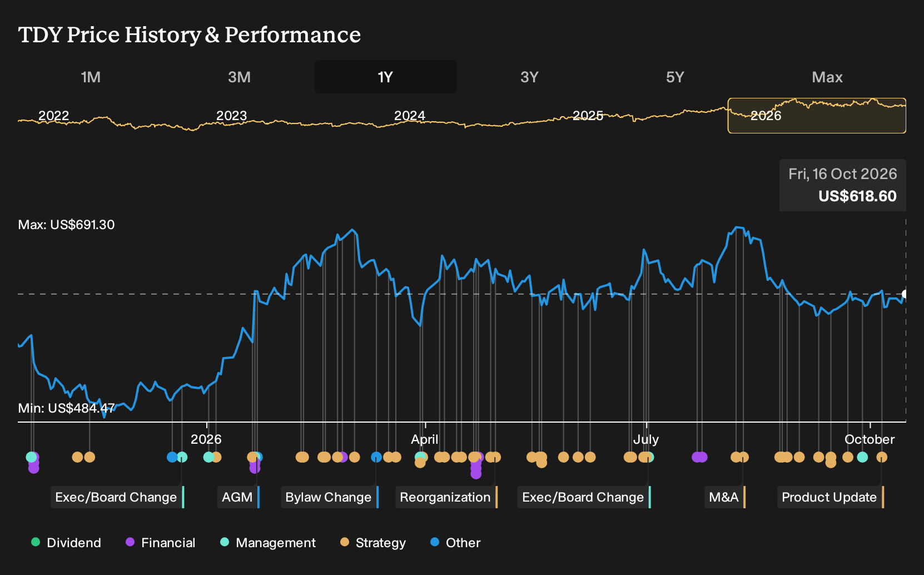The width and height of the screenshot is (924, 575).
Task: Click the teal Management dot near October
Action: (x=862, y=457)
